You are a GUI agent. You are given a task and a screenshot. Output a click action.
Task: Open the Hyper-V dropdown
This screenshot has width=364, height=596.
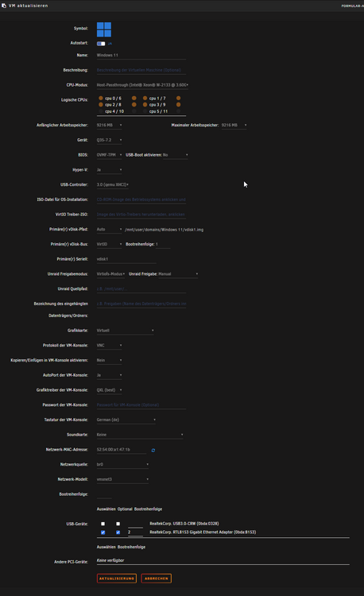(x=110, y=170)
